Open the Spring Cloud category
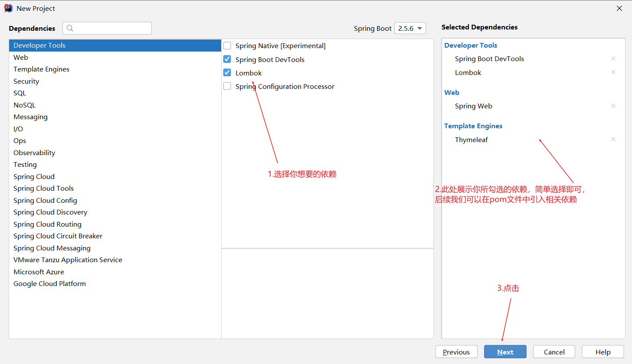This screenshot has height=364, width=632. (x=34, y=176)
